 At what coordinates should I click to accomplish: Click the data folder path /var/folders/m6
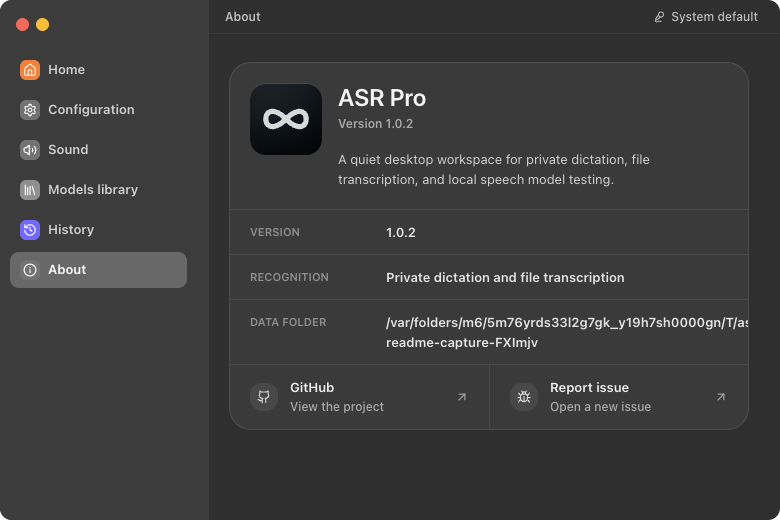[x=567, y=322]
